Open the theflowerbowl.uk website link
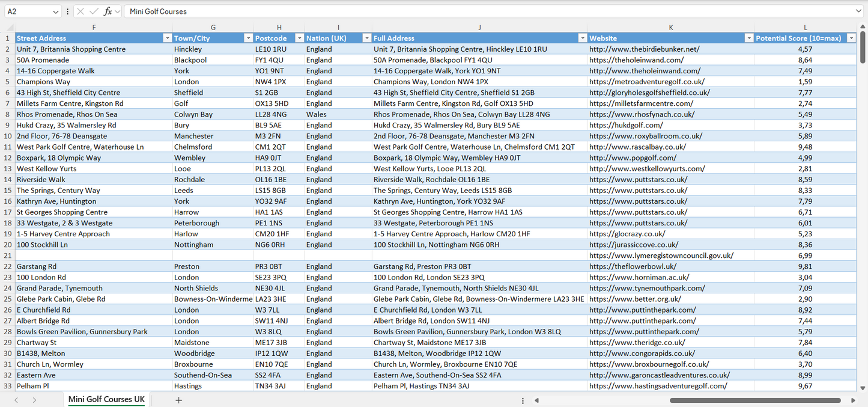 click(x=633, y=266)
